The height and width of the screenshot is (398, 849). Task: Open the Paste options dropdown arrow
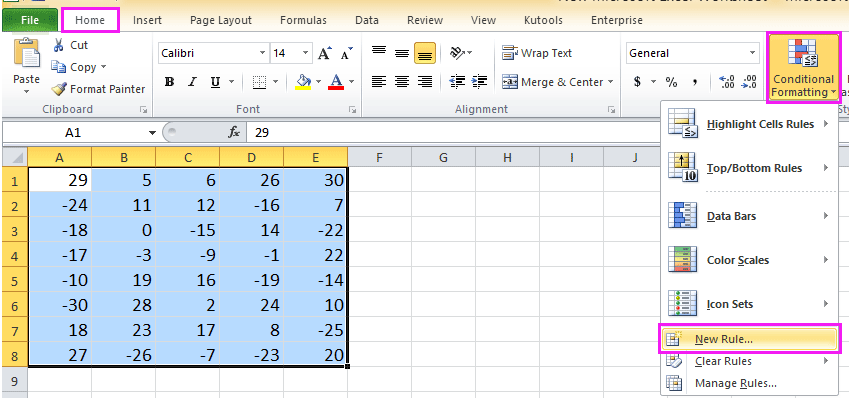click(27, 92)
